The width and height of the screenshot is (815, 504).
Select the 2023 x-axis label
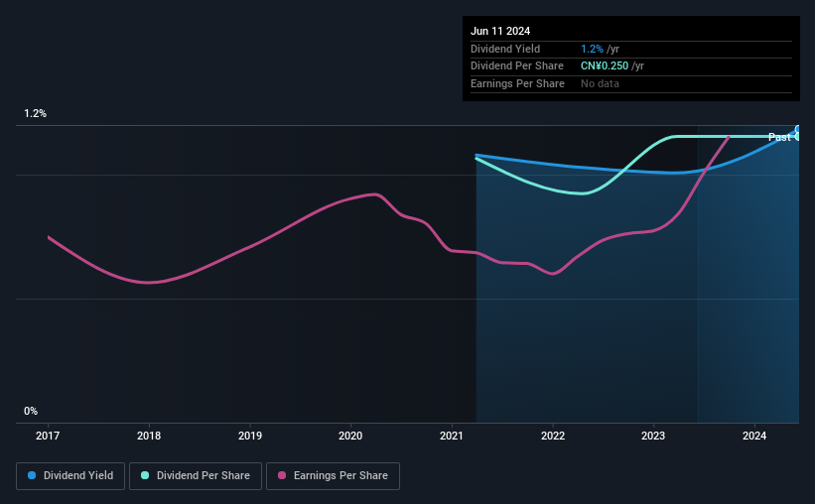(x=653, y=435)
